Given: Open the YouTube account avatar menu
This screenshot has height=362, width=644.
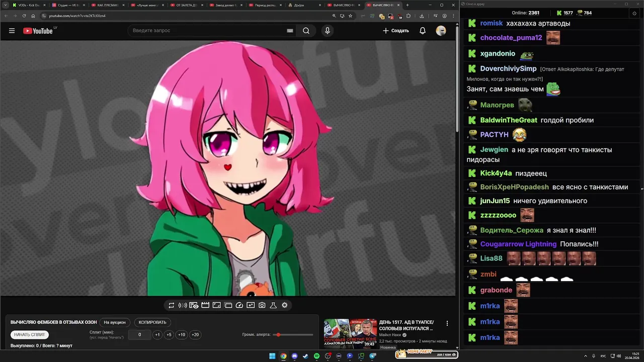Looking at the screenshot, I should [x=441, y=31].
